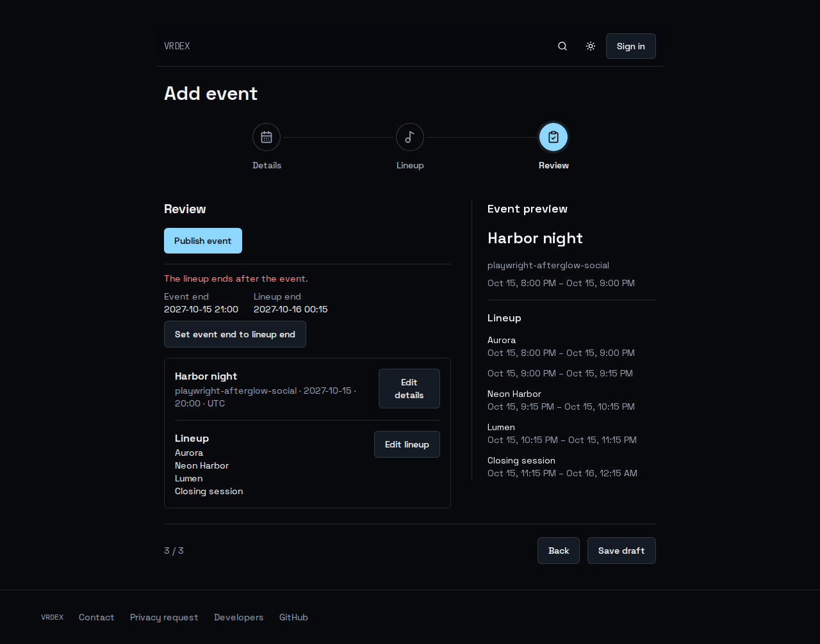Click the Event preview section heading
Screen dimensions: 820x644
[x=527, y=209]
